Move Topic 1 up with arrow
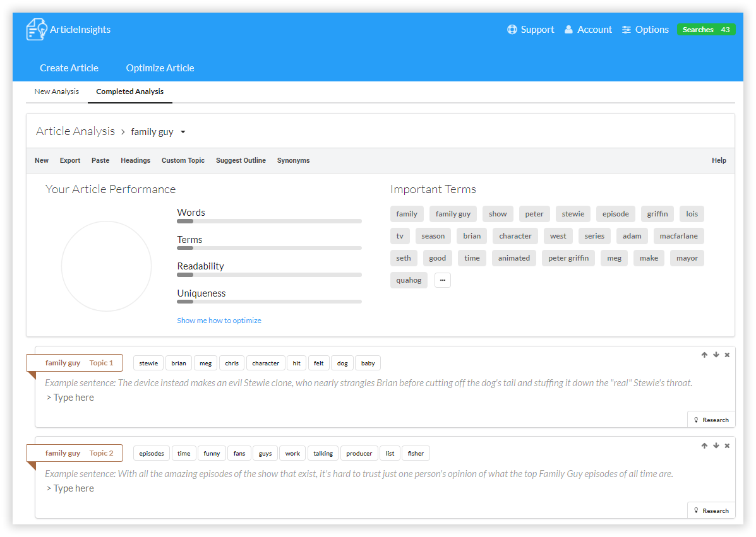 704,355
